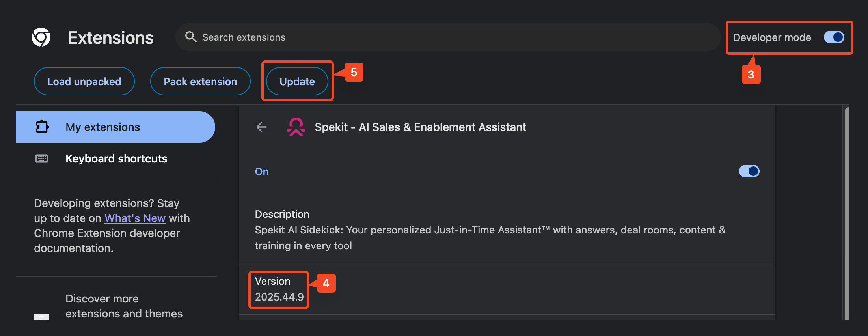The width and height of the screenshot is (868, 336).
Task: Open the Keyboard shortcuts section
Action: tap(116, 159)
